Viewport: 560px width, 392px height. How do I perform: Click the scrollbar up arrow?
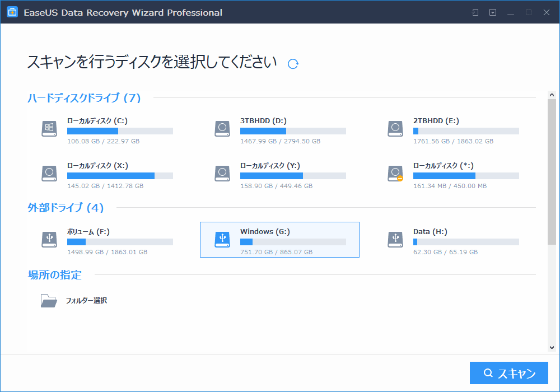pyautogui.click(x=552, y=96)
